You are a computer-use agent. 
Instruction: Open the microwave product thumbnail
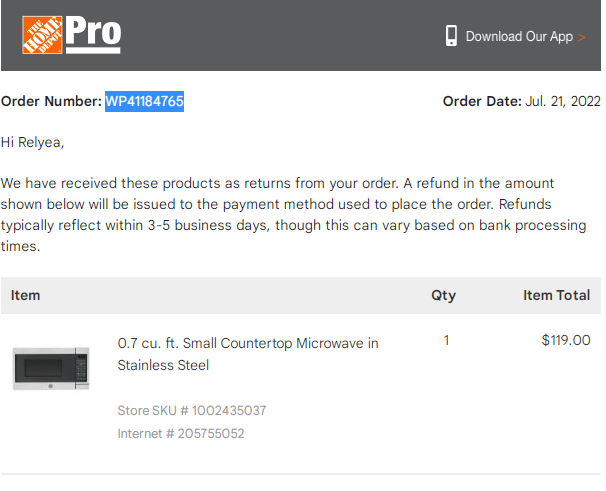coord(51,369)
